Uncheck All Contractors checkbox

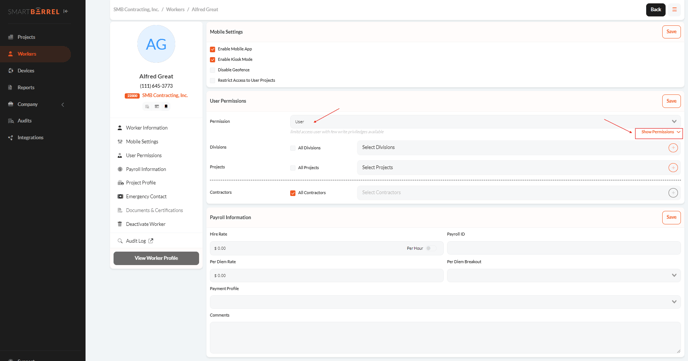[x=293, y=193]
